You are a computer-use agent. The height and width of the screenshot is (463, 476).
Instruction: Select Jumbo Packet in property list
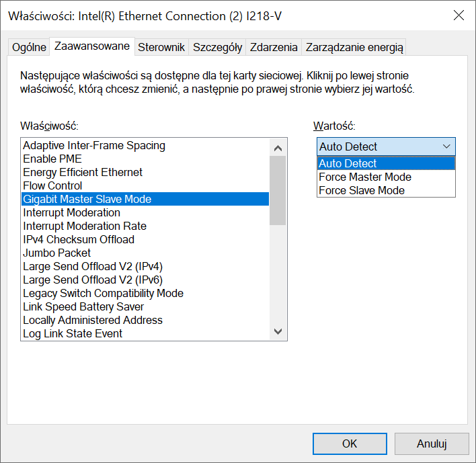point(56,253)
